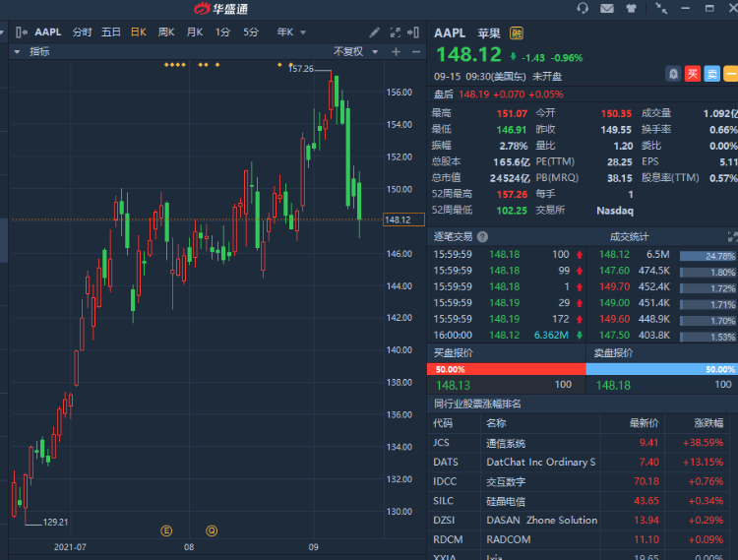This screenshot has width=738, height=560.
Task: Select the 逐笔交易 tab
Action: [454, 237]
